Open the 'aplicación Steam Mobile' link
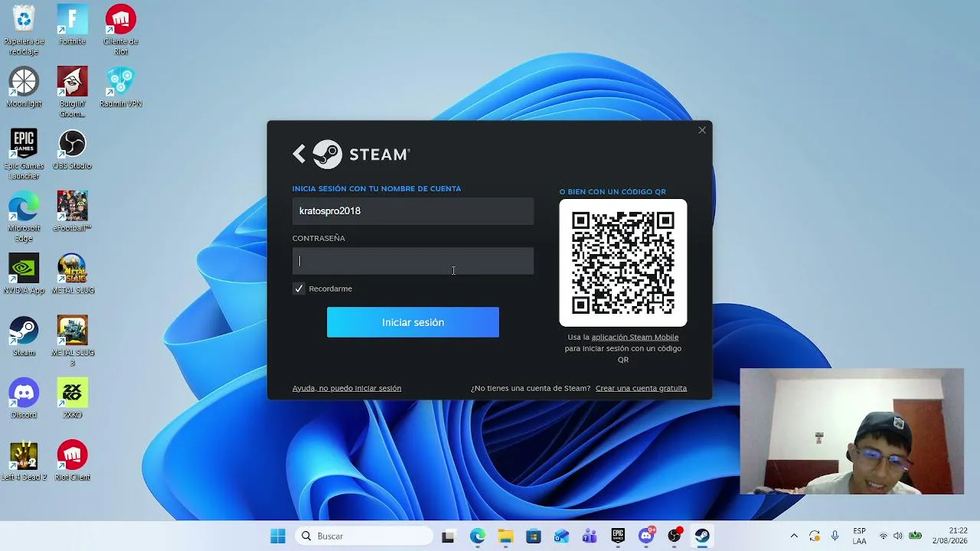This screenshot has height=551, width=980. point(635,337)
